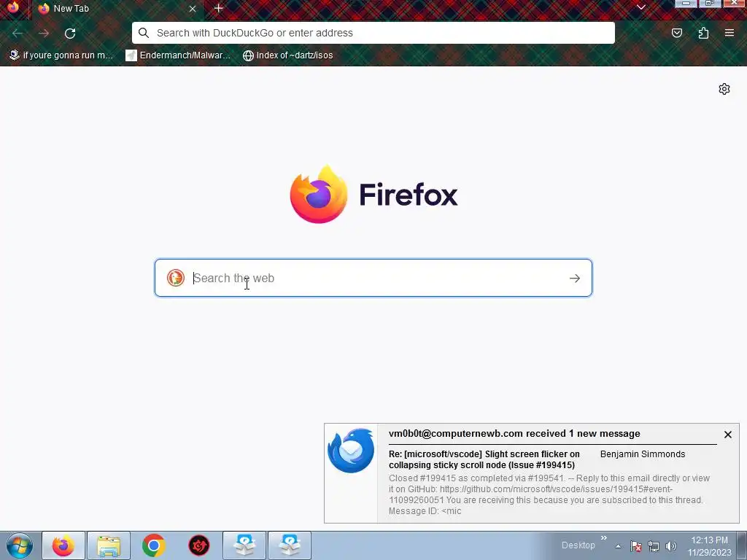Click the first box-shaped taskbar app icon
The width and height of the screenshot is (747, 560).
[244, 545]
